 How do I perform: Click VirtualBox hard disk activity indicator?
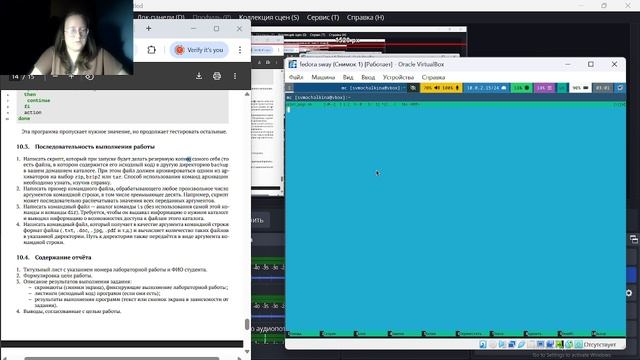tap(483, 344)
